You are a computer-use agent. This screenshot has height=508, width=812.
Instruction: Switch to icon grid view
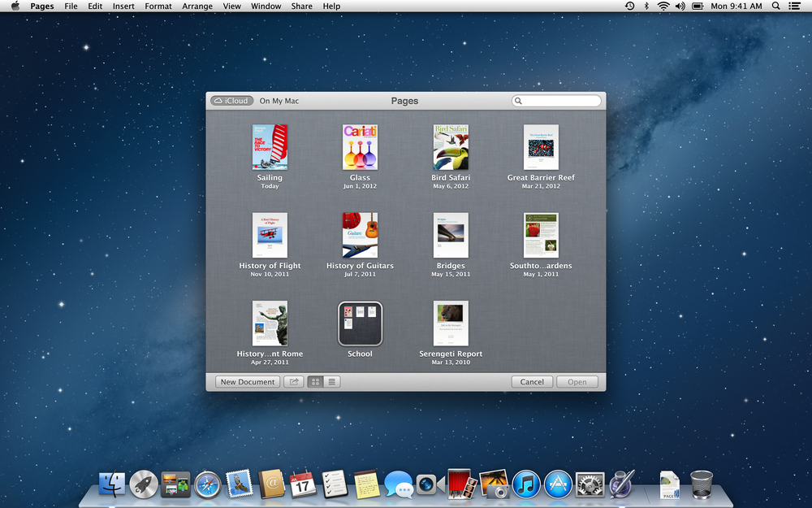[315, 382]
